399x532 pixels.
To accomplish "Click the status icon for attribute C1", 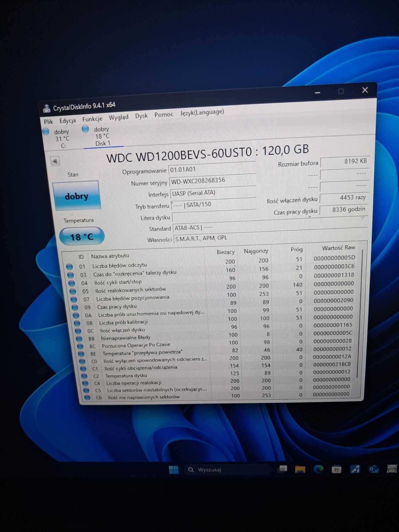I will click(x=83, y=369).
